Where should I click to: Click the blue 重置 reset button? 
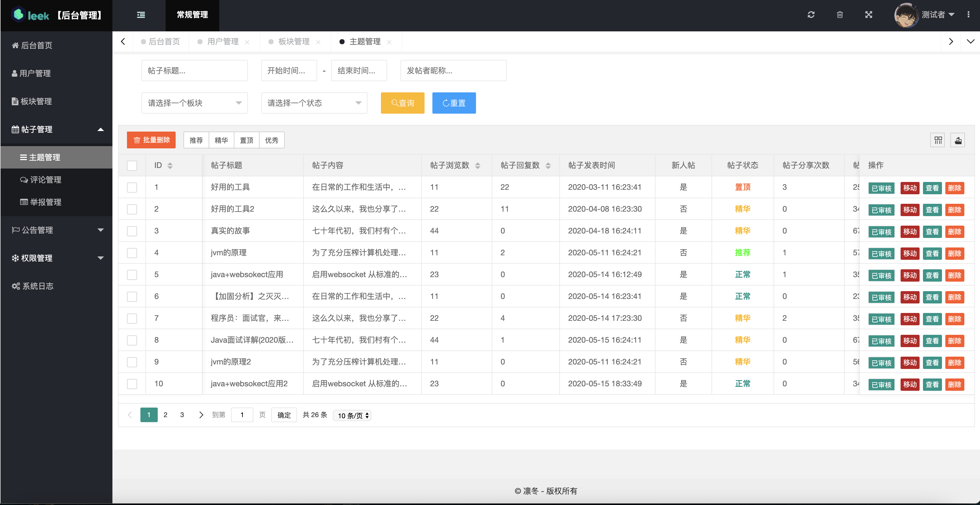(454, 103)
